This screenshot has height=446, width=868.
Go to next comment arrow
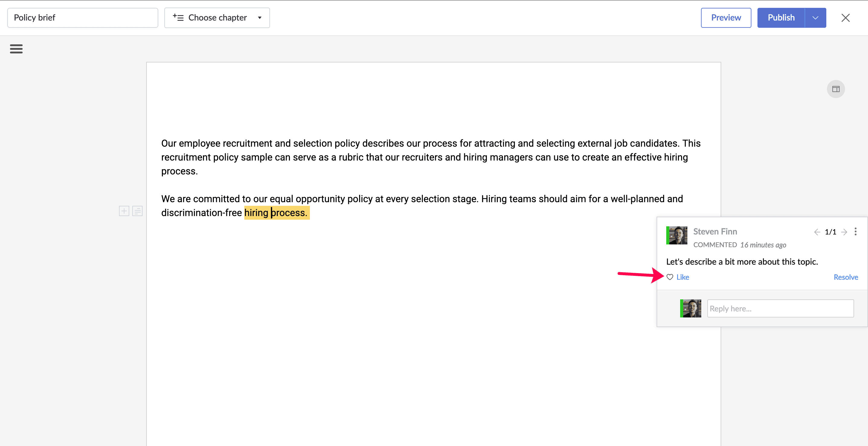pos(844,232)
